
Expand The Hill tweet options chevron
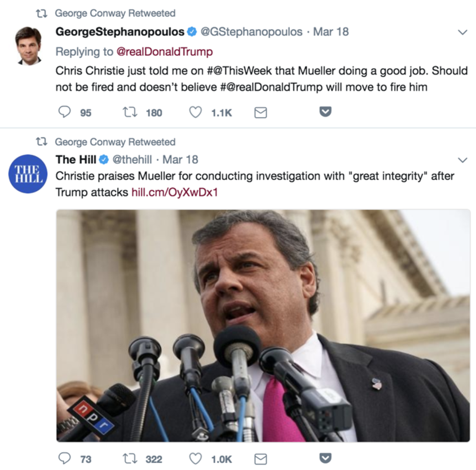(462, 160)
